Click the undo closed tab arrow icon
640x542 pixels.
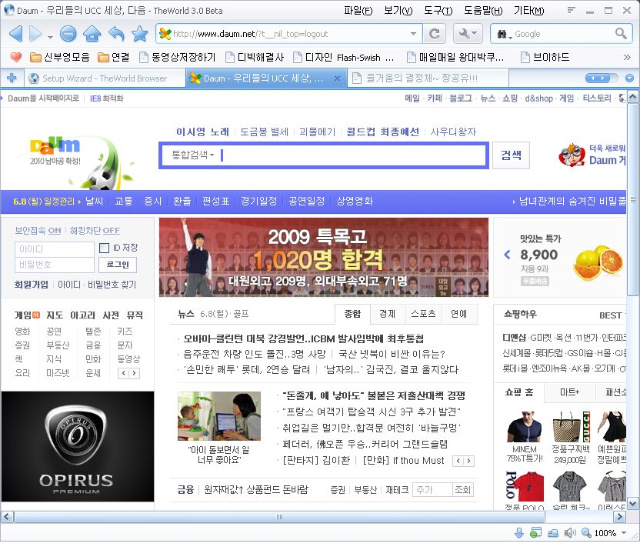click(x=116, y=33)
